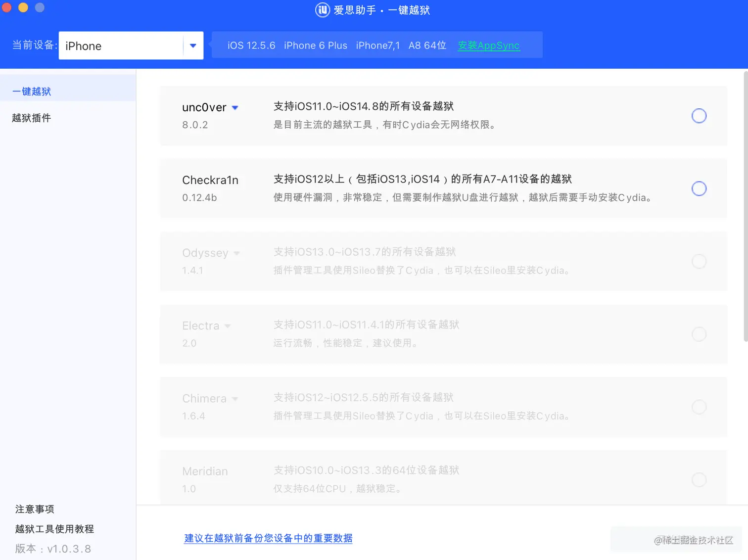Open 越狱工具使用教程 tutorial link

point(54,529)
